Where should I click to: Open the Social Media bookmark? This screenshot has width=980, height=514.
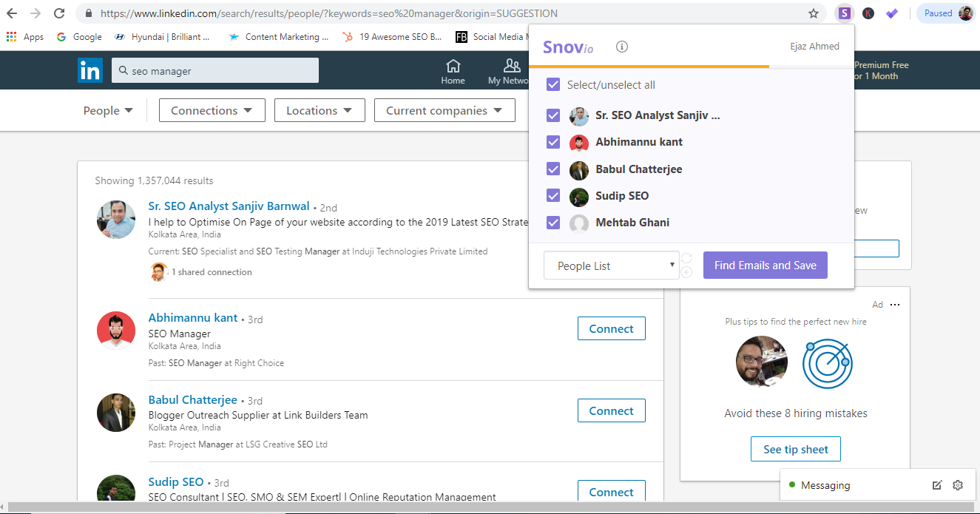491,36
